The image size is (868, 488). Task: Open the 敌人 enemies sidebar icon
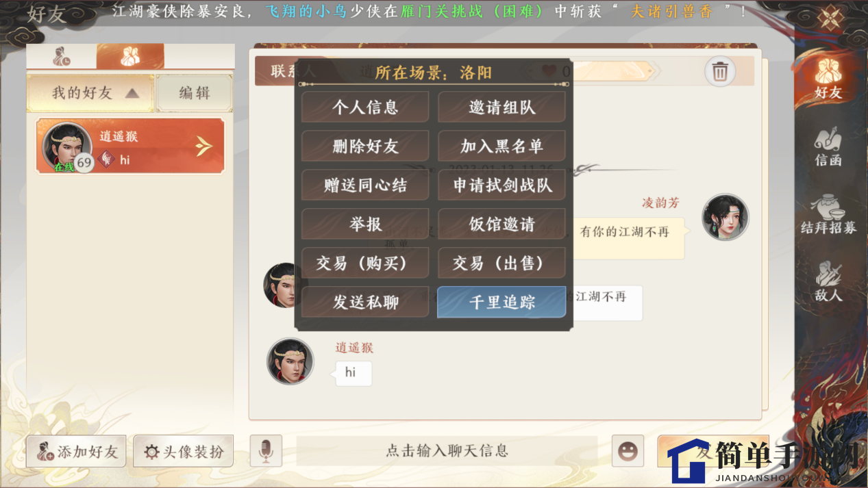[828, 281]
